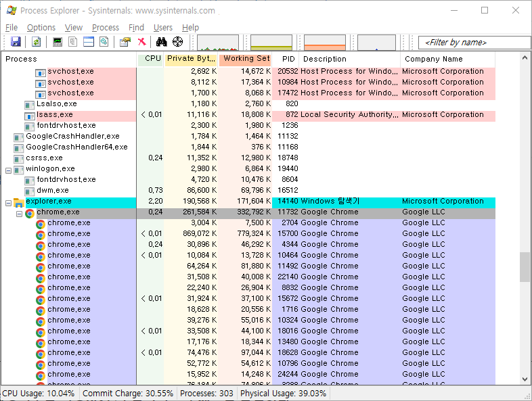The height and width of the screenshot is (401, 532).
Task: Click the dwm.exe process icon
Action: point(30,192)
